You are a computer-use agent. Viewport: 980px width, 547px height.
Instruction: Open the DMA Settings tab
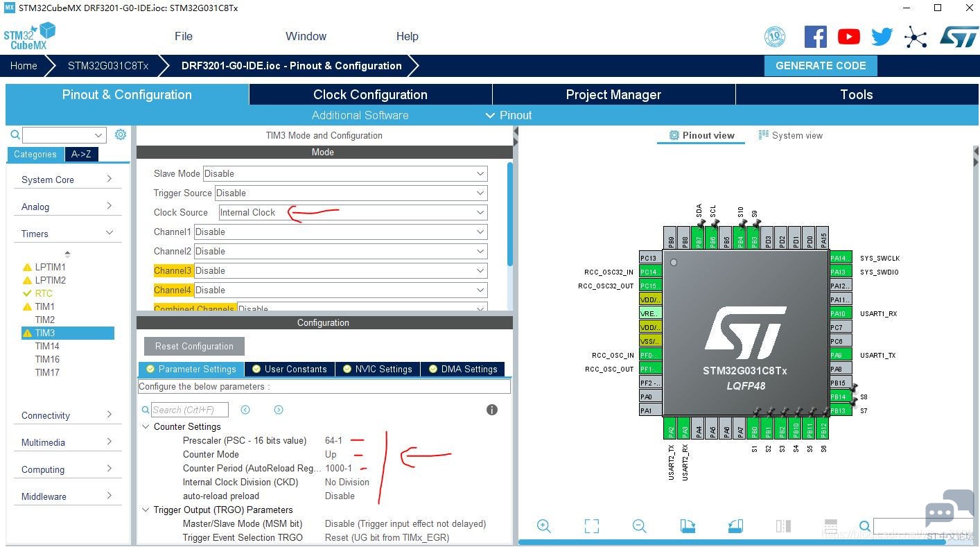462,369
